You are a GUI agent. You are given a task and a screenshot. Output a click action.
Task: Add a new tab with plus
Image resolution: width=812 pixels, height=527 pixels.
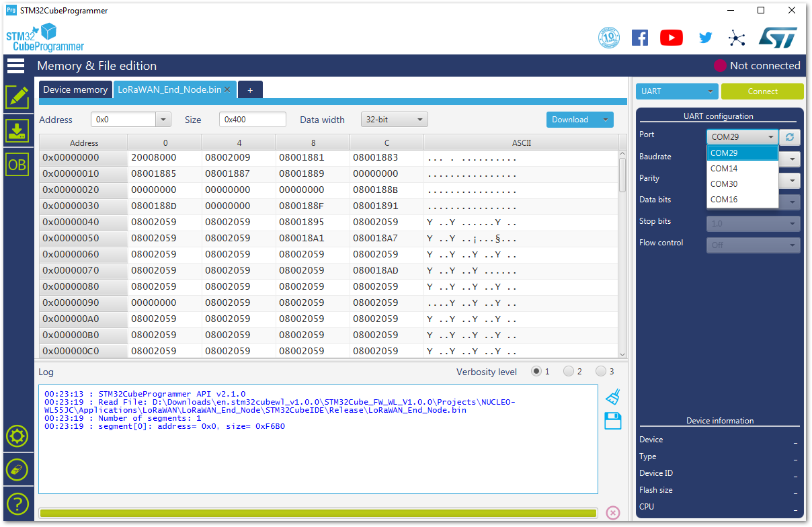click(250, 89)
